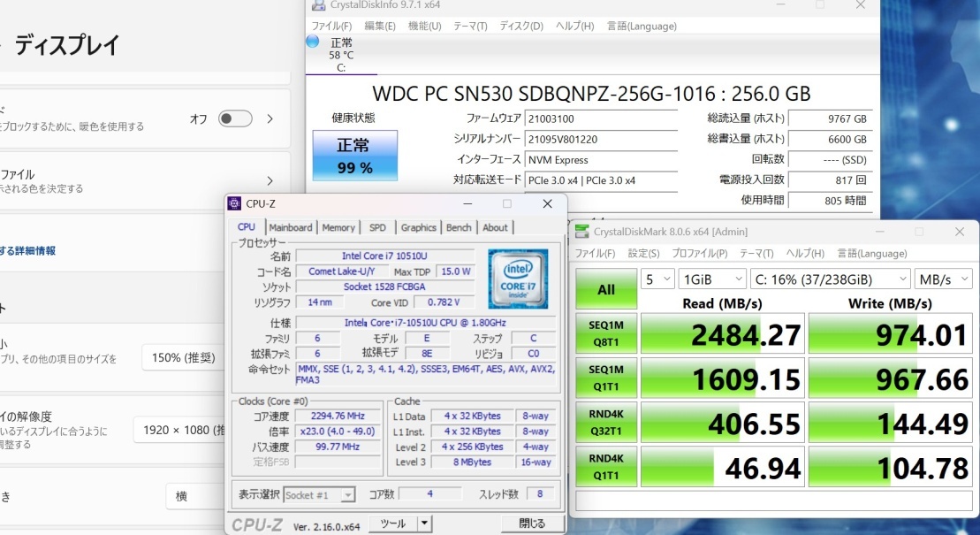980x535 pixels.
Task: Run the RND4K Q1T1 benchmark
Action: pos(606,467)
